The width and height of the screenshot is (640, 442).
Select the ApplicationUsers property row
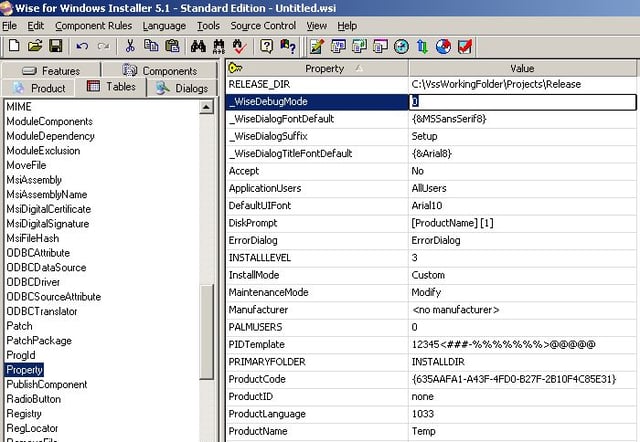[x=317, y=188]
